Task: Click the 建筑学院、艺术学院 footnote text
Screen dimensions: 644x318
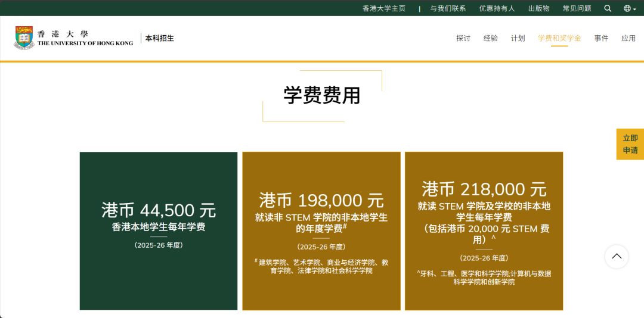Action: [x=321, y=266]
